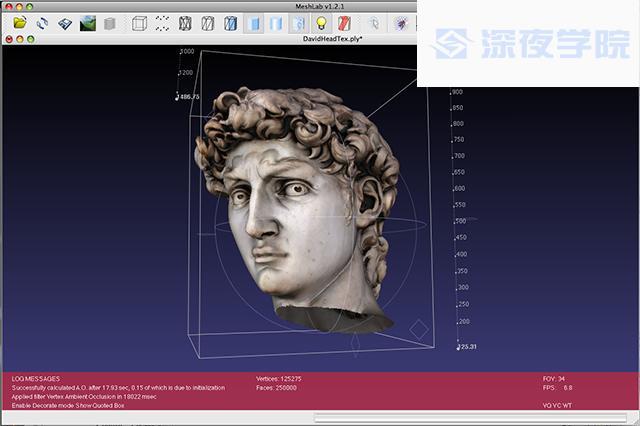640x426 pixels.
Task: Click the red double-side lighting icon
Action: [x=344, y=22]
